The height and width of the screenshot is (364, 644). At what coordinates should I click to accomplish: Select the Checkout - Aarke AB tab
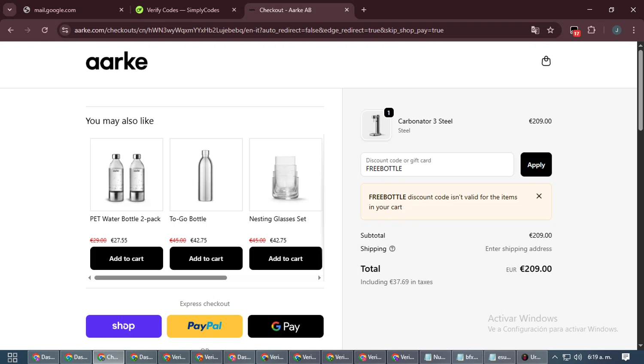pyautogui.click(x=299, y=10)
